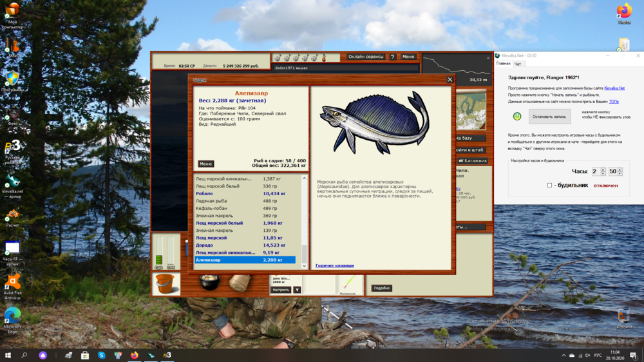Open the Фото desktop icon
The height and width of the screenshot is (362, 644).
(12, 116)
